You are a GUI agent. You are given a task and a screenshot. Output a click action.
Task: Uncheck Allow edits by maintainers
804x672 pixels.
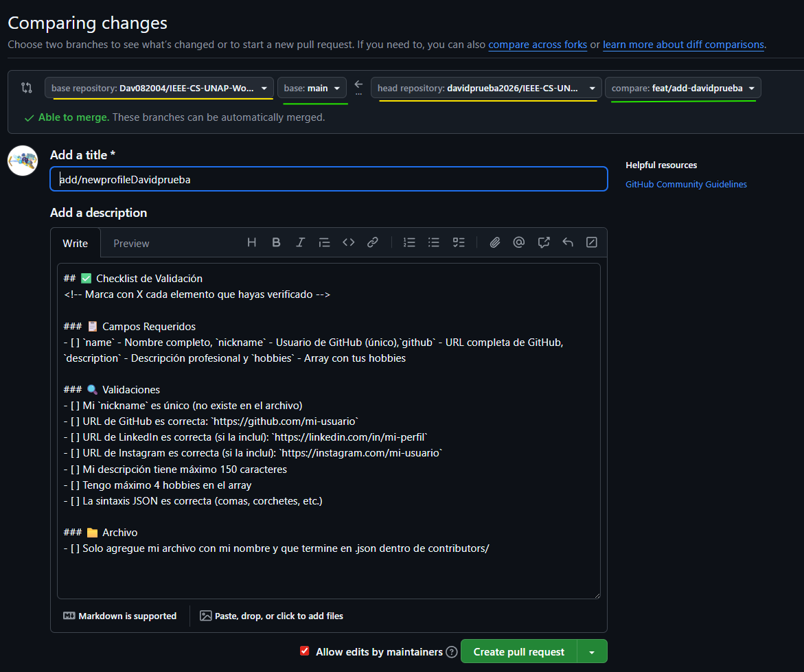point(305,651)
